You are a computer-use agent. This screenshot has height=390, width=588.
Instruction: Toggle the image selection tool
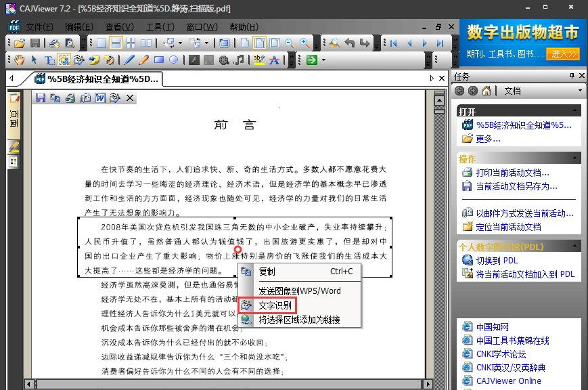pyautogui.click(x=64, y=60)
